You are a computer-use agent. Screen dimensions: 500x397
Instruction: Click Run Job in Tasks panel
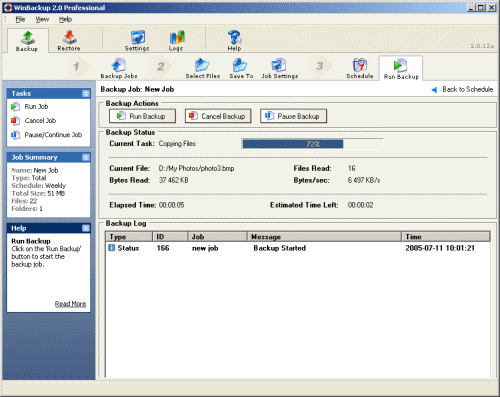(36, 107)
